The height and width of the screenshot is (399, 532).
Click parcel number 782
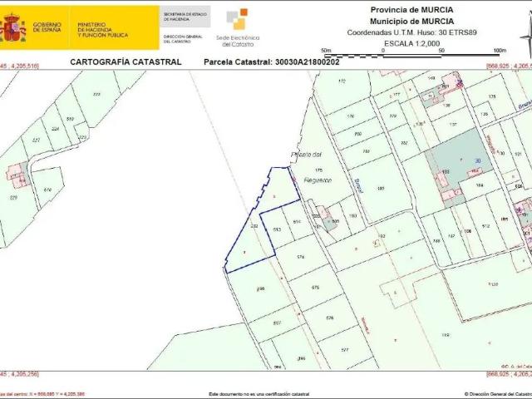pos(404,143)
